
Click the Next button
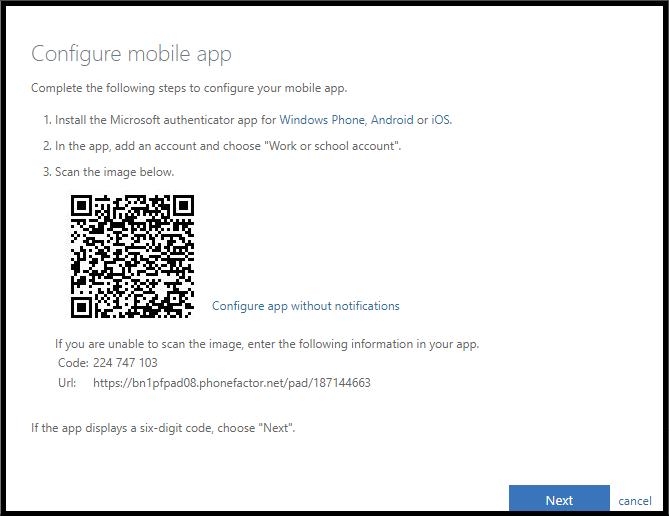(559, 498)
